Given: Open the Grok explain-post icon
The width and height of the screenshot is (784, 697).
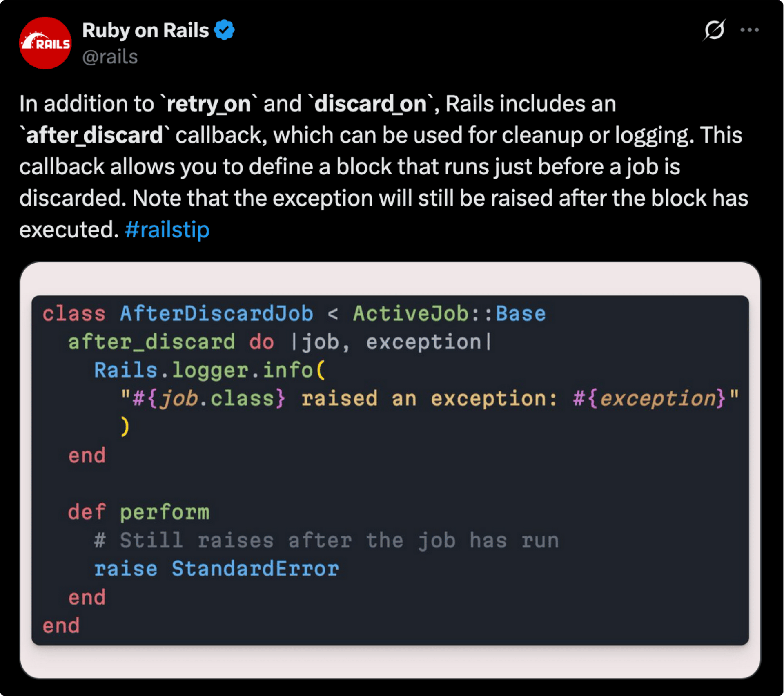Looking at the screenshot, I should pos(714,30).
